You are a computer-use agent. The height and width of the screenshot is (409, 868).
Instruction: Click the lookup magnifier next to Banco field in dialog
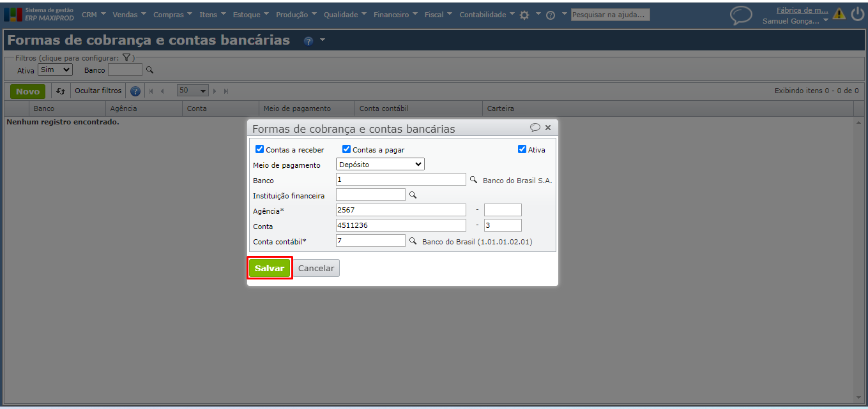point(473,180)
